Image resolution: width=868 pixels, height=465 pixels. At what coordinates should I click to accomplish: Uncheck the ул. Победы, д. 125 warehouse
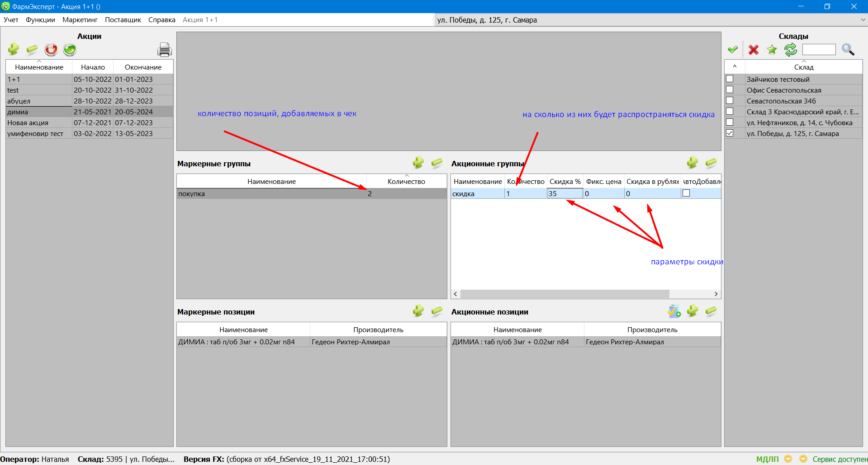click(x=730, y=133)
